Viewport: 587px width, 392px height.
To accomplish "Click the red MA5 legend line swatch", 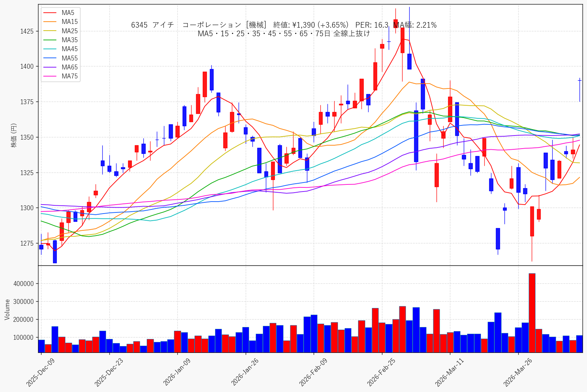I will 50,13.
